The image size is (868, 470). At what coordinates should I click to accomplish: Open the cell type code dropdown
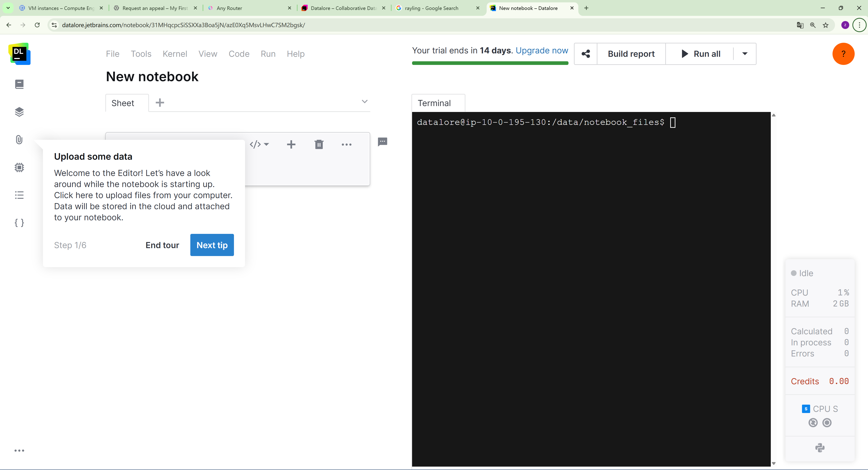[x=259, y=144]
